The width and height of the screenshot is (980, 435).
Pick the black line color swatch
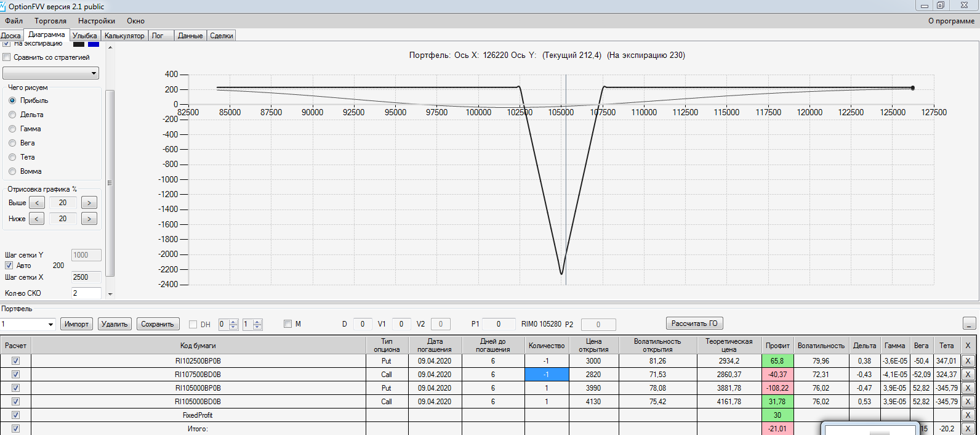click(x=79, y=44)
